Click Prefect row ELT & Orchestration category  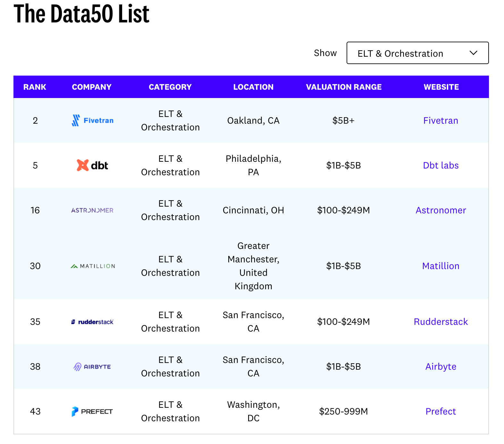pos(170,411)
